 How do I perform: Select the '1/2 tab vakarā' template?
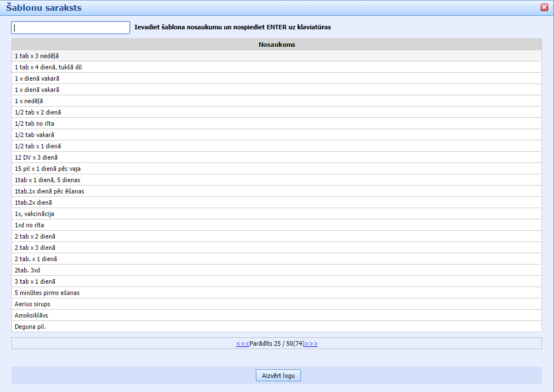tap(34, 135)
